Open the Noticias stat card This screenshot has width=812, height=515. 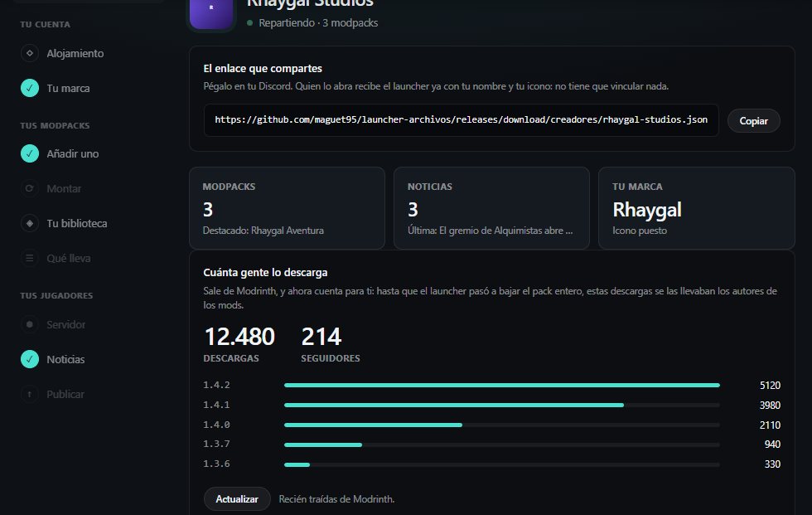491,208
